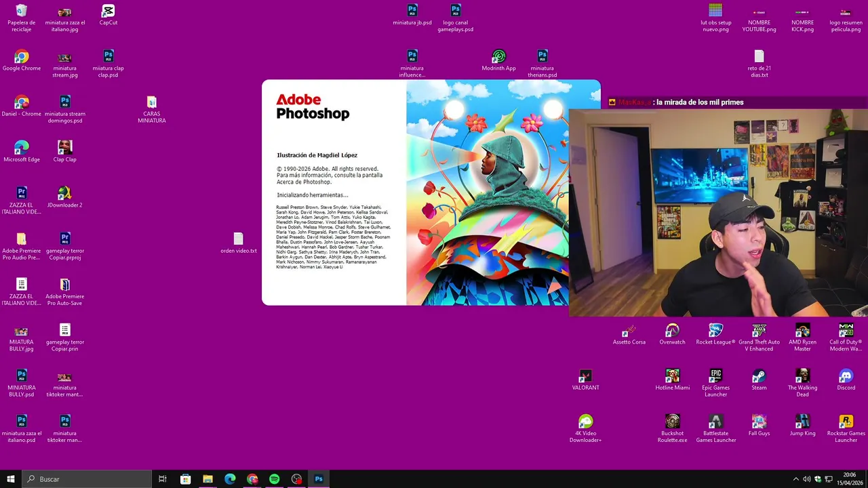
Task: Open Task View from the taskbar
Action: tap(163, 479)
